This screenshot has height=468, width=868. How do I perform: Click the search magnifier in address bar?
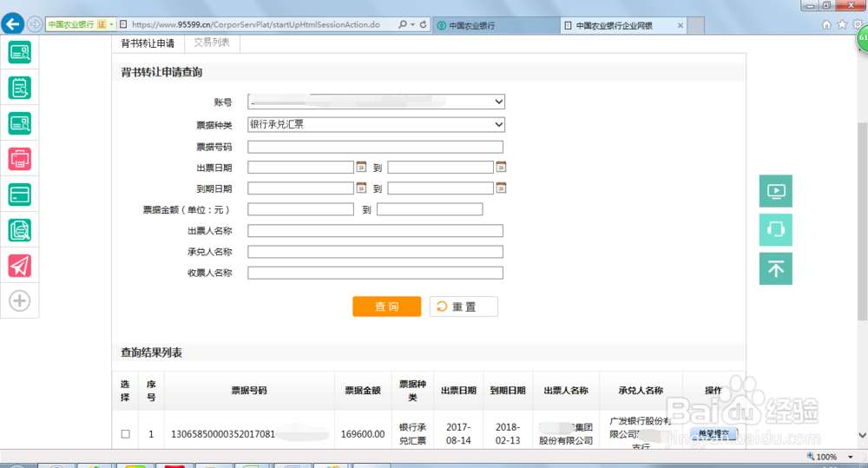[403, 24]
